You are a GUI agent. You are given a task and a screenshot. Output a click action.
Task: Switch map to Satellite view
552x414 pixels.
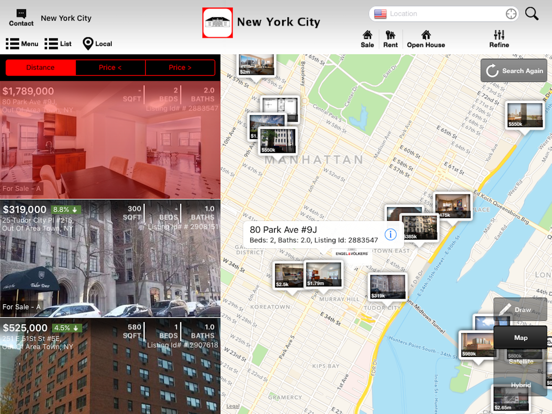click(x=521, y=362)
